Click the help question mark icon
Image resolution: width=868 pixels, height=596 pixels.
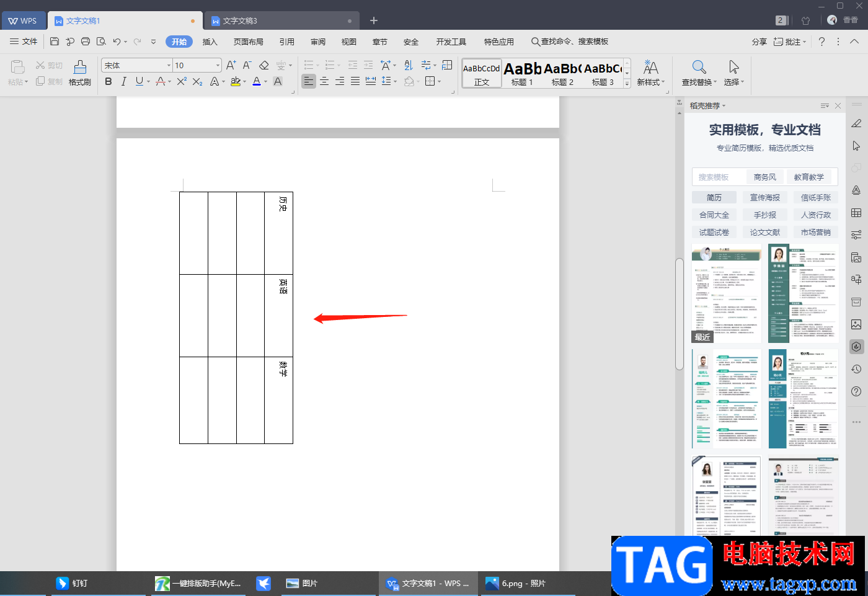tap(821, 42)
